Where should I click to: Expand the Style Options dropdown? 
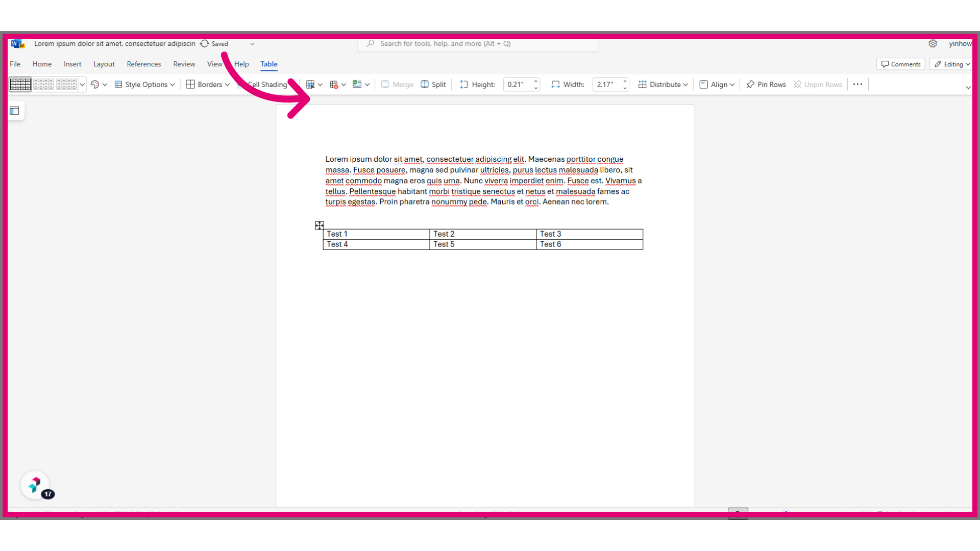pyautogui.click(x=145, y=85)
